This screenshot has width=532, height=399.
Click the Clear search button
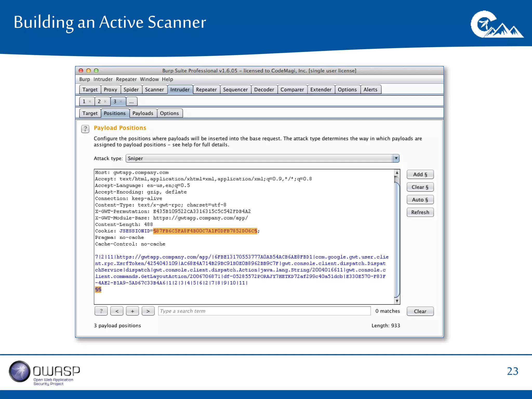(420, 311)
